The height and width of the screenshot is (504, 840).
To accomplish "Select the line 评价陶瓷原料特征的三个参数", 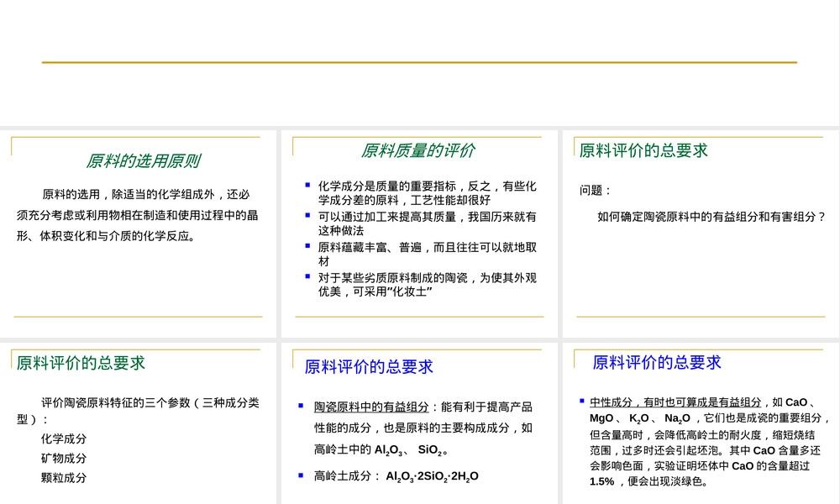I will 138,411.
